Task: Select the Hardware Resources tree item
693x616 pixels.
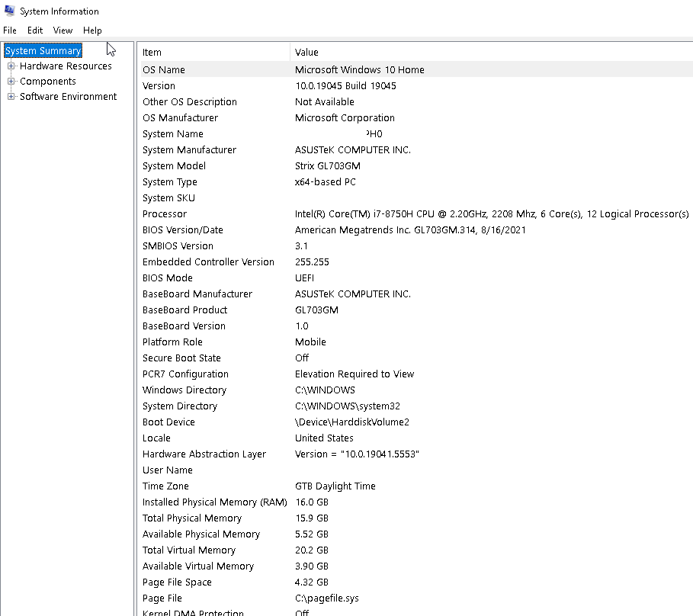Action: pos(66,66)
